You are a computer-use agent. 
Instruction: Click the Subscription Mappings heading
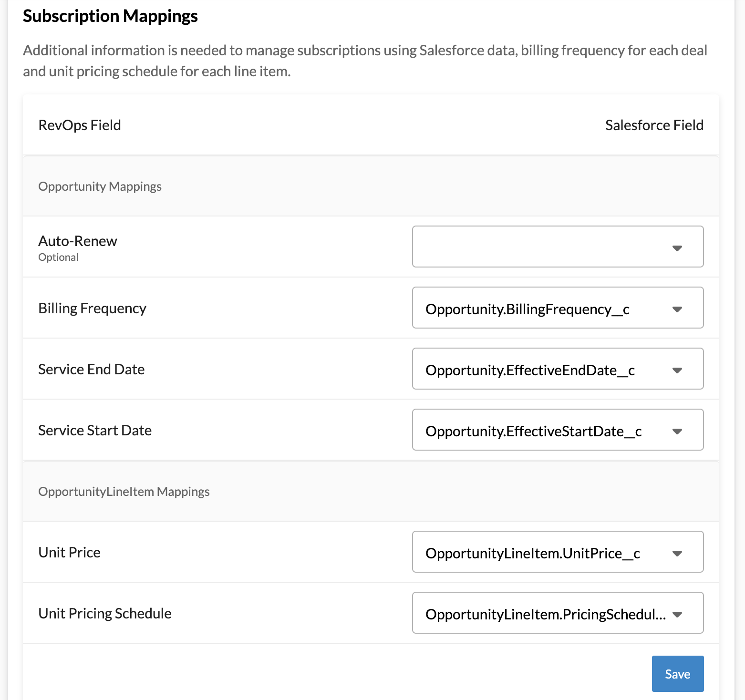pyautogui.click(x=110, y=16)
